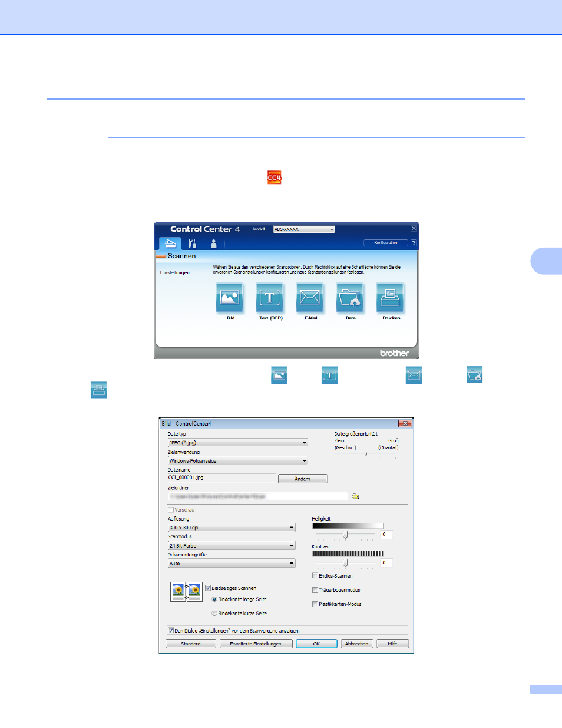Screen dimensions: 562x728
Task: Select Bindekante kurze Seite radio button
Action: point(214,613)
